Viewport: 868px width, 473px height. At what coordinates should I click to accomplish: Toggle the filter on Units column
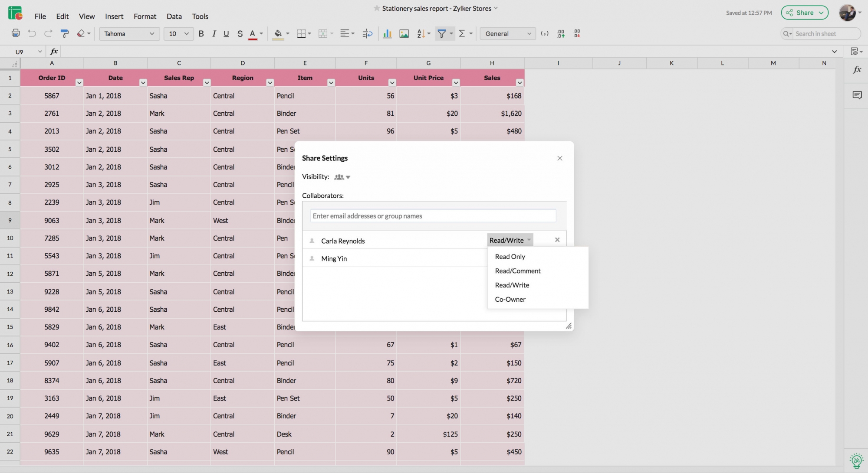point(392,82)
